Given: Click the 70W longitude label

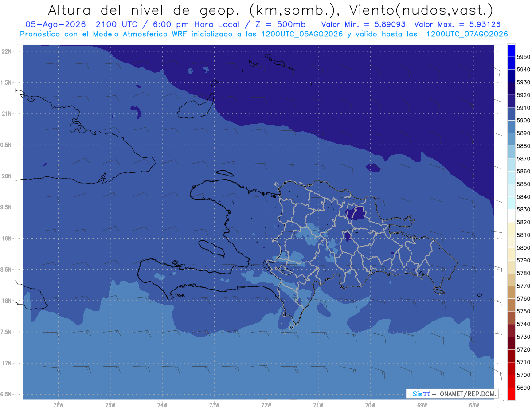Looking at the screenshot, I should (370, 405).
